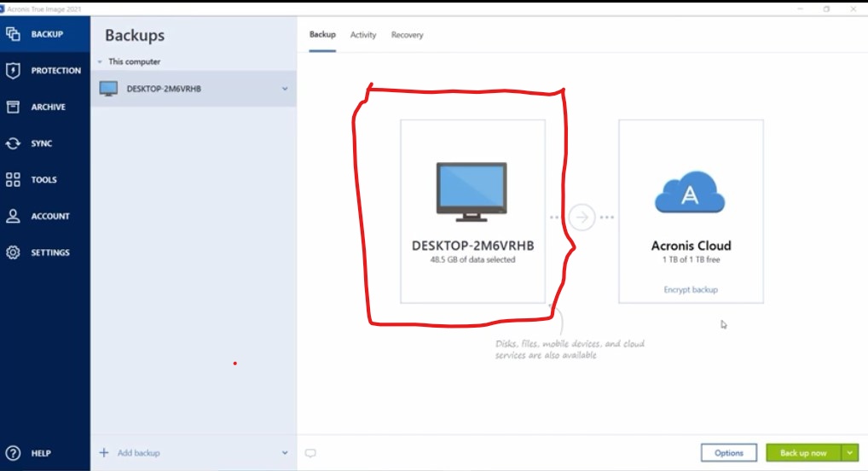This screenshot has width=868, height=471.
Task: Click the 48.5 GB of data selected text
Action: (x=472, y=259)
